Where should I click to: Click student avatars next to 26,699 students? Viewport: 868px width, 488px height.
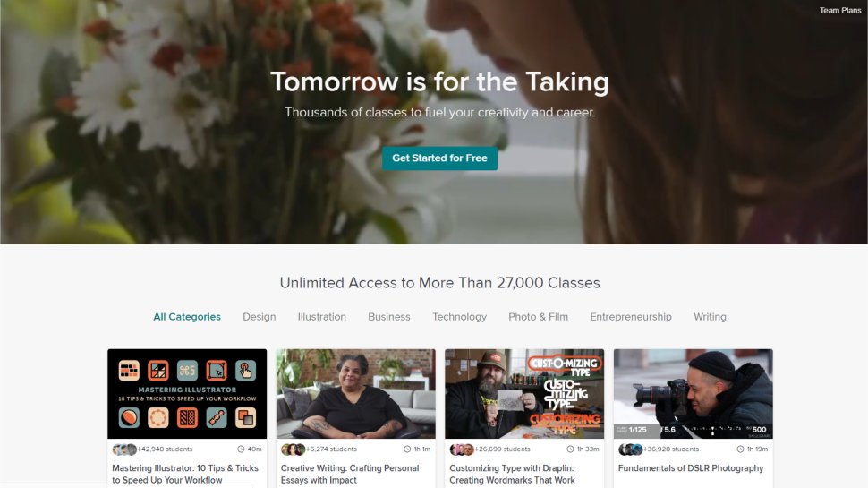tap(462, 449)
